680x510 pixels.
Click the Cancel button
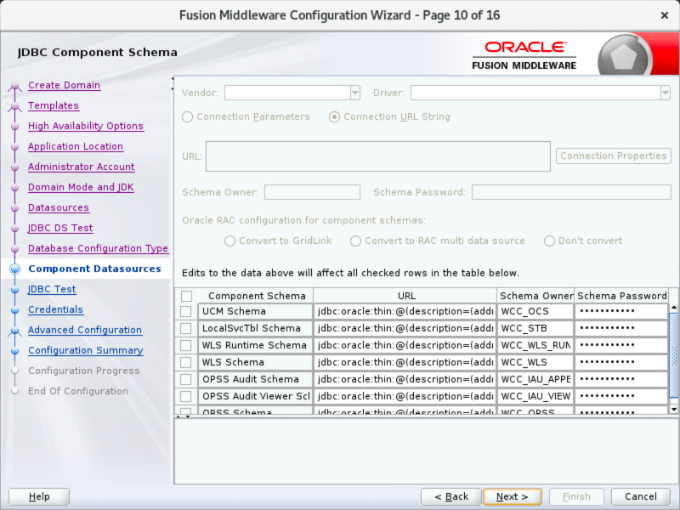coord(641,497)
